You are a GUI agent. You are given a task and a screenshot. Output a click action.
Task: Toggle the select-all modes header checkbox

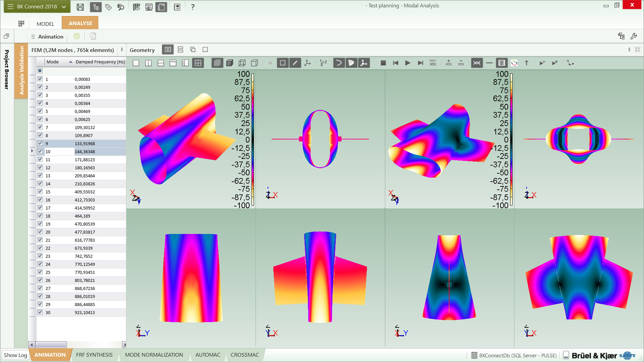[40, 71]
